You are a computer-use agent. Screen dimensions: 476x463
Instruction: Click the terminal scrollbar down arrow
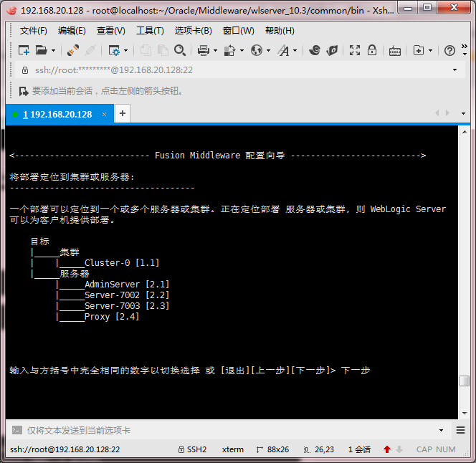coord(465,414)
